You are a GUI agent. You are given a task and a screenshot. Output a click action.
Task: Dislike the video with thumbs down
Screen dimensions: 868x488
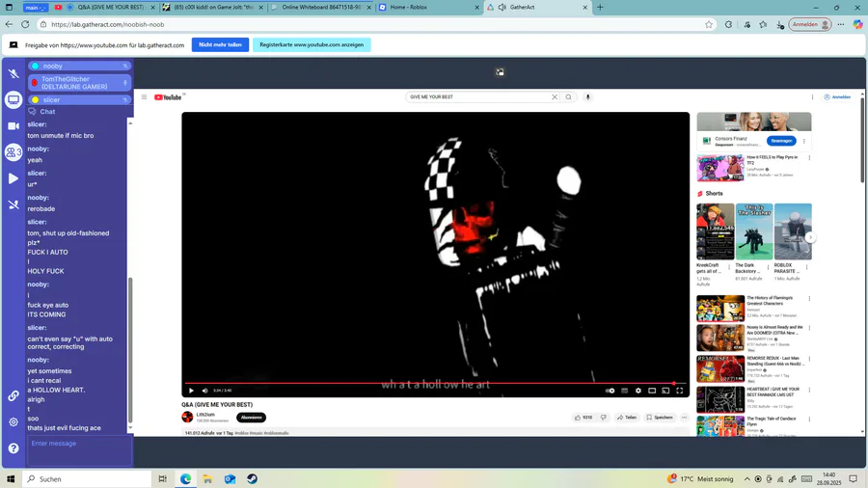pos(604,418)
